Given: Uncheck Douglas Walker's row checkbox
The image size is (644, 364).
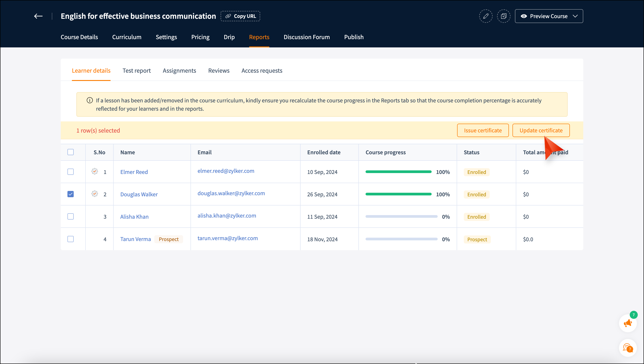Looking at the screenshot, I should pyautogui.click(x=71, y=194).
